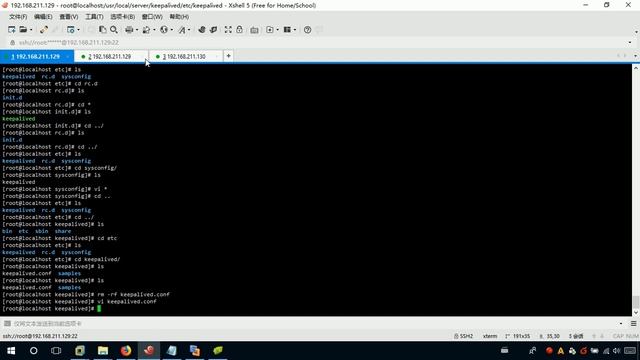The image size is (640, 360).
Task: Open the compose bar hamburger menu
Action: pos(633,324)
